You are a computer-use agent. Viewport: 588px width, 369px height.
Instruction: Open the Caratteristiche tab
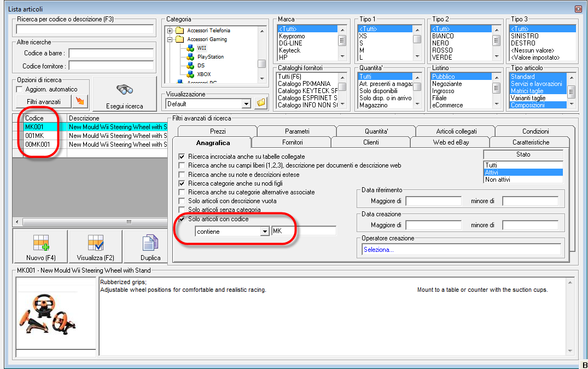coord(531,142)
